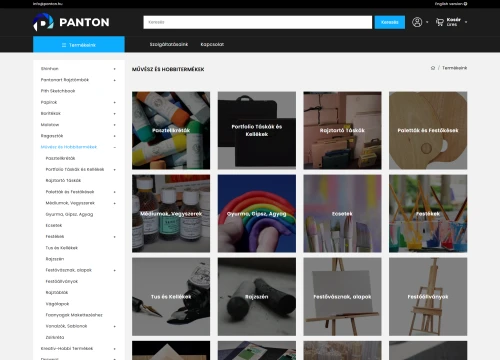This screenshot has width=500, height=360.
Task: Open the Médiumok, Vegyszerek bottles tile
Action: click(x=171, y=214)
